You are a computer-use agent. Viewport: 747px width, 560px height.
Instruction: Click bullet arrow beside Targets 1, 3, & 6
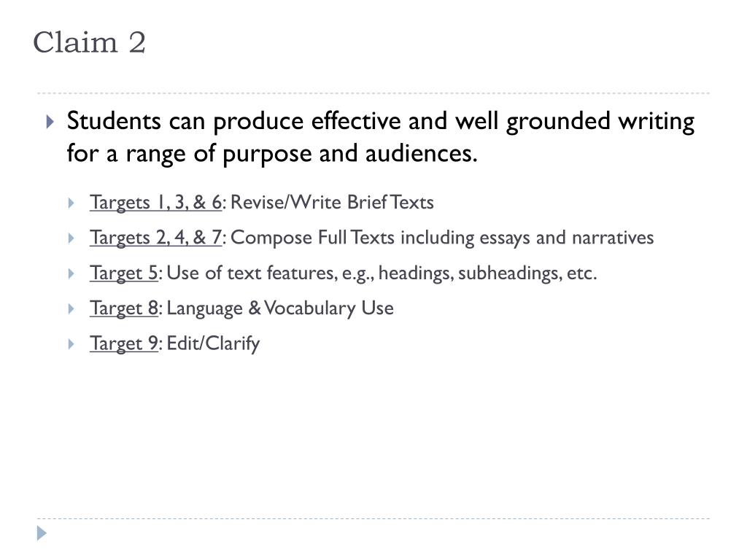[x=71, y=203]
